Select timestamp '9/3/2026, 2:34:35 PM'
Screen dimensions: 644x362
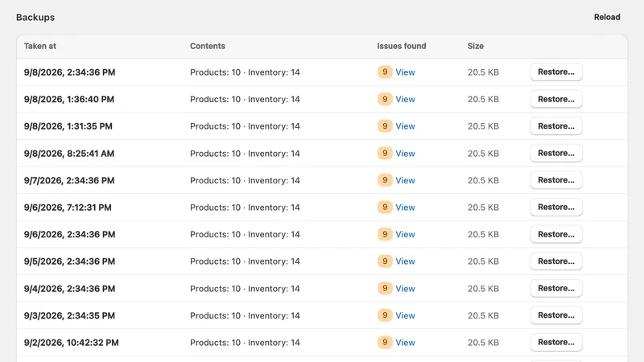pos(69,315)
